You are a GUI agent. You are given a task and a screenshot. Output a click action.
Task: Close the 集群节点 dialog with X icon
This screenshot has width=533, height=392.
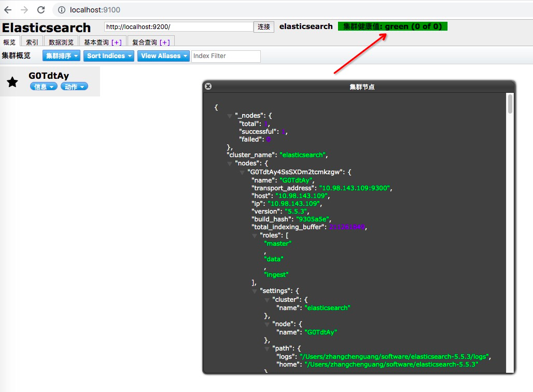[208, 86]
